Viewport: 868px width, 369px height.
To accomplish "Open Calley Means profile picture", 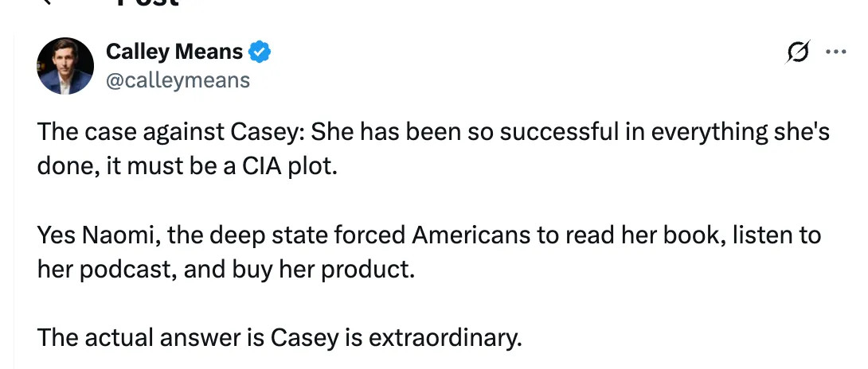I will (x=65, y=66).
